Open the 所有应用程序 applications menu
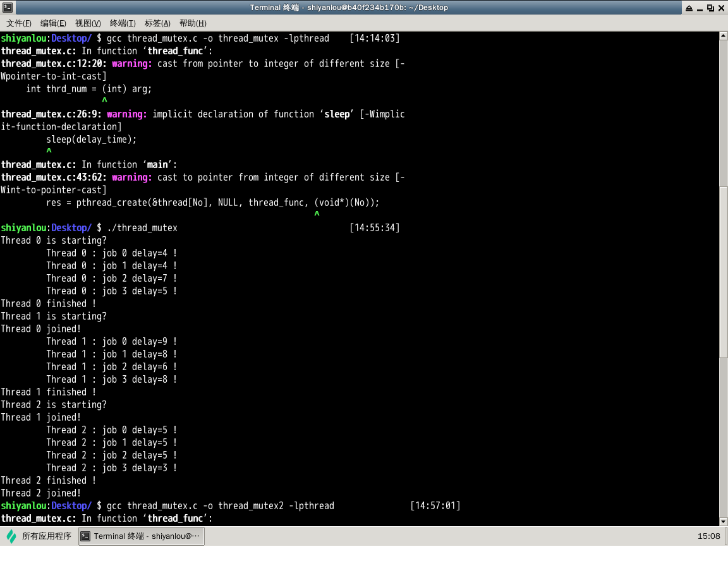The height and width of the screenshot is (566, 728). click(x=46, y=536)
